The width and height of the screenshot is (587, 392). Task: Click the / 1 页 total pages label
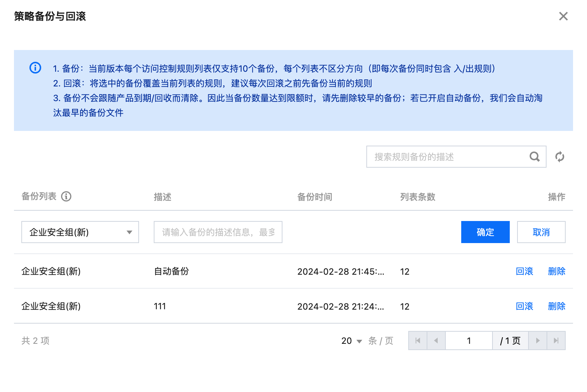coord(510,341)
